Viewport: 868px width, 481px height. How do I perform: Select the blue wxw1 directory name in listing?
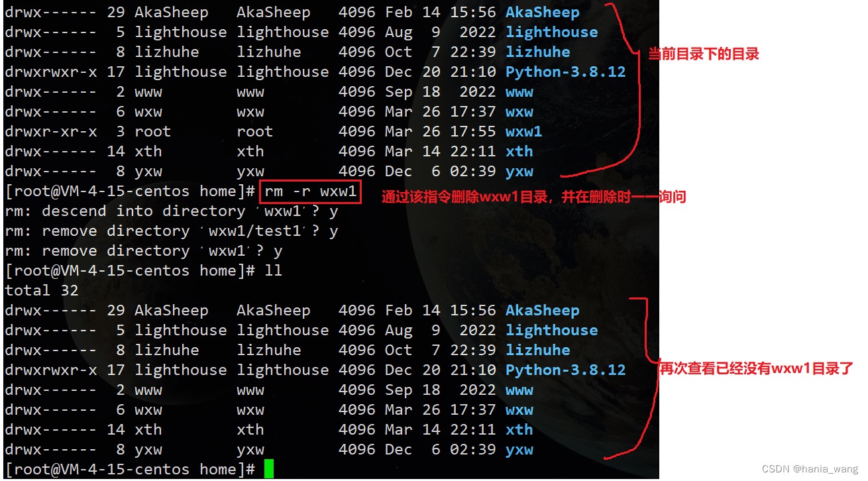[523, 132]
